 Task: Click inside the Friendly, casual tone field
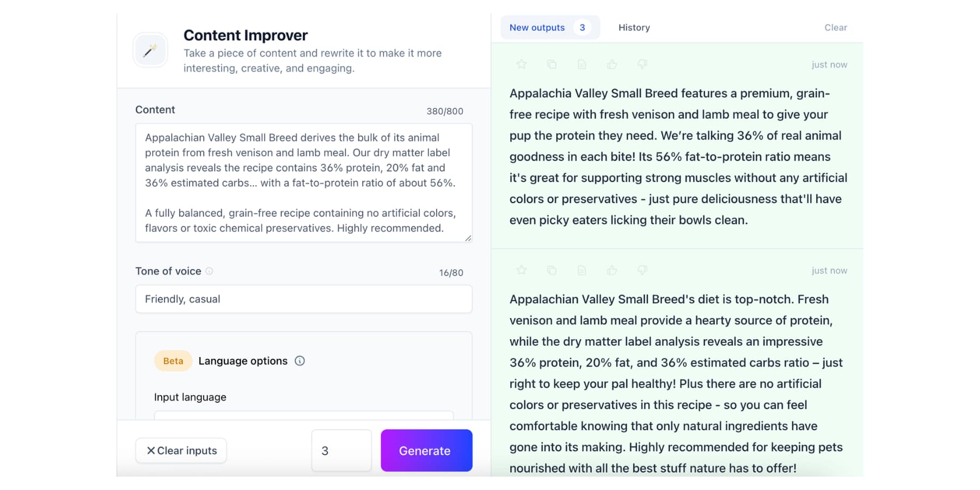(x=303, y=299)
